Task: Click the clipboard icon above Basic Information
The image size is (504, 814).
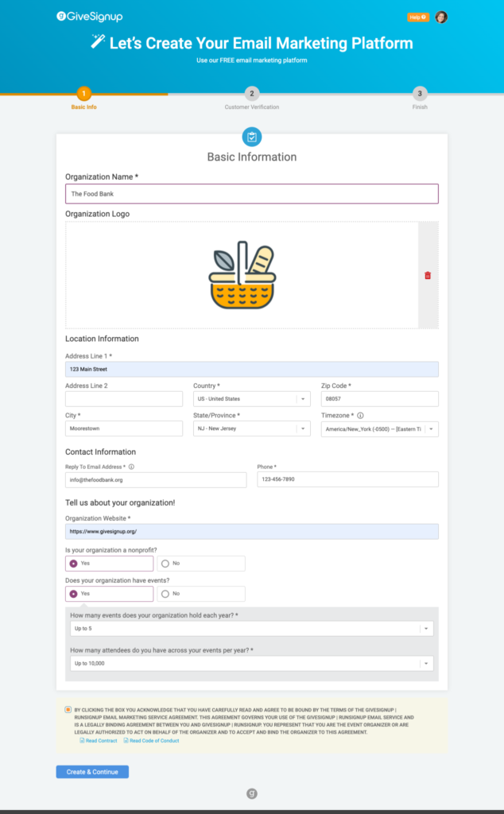Action: click(x=252, y=137)
